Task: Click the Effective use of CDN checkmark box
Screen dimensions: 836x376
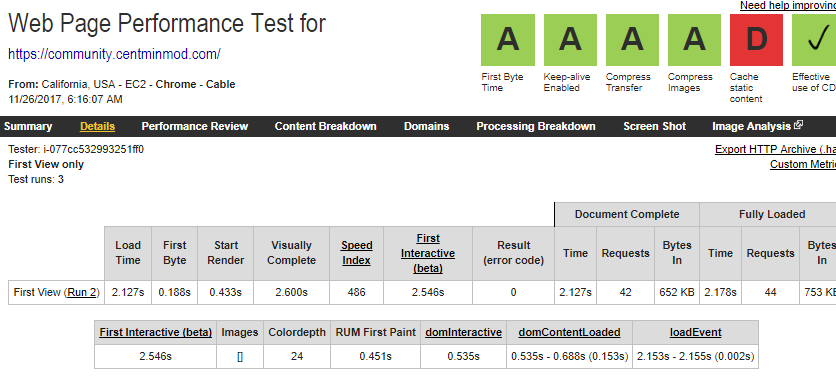Action: [814, 40]
